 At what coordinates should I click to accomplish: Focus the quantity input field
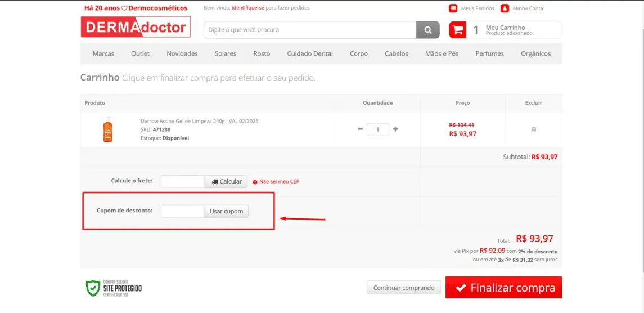coord(378,129)
